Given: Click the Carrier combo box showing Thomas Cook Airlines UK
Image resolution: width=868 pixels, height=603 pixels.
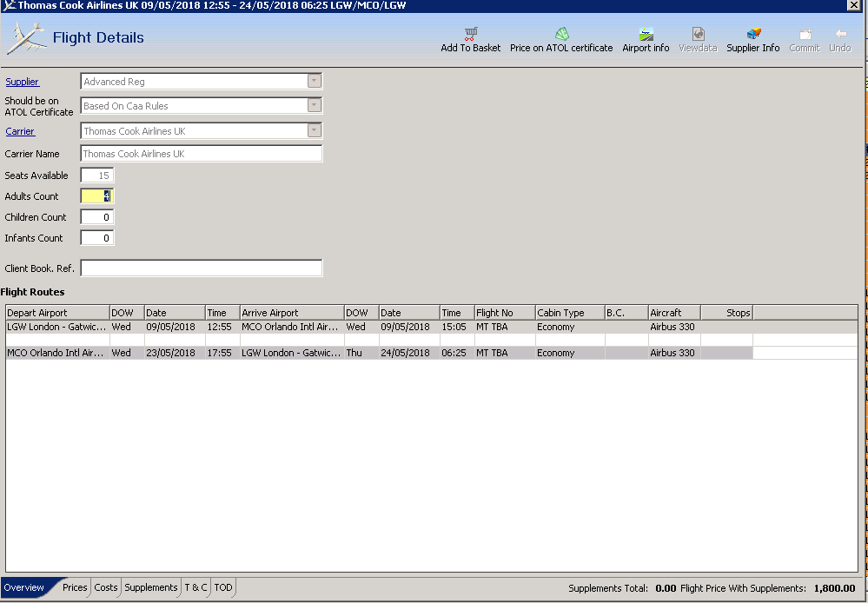Looking at the screenshot, I should coord(202,130).
